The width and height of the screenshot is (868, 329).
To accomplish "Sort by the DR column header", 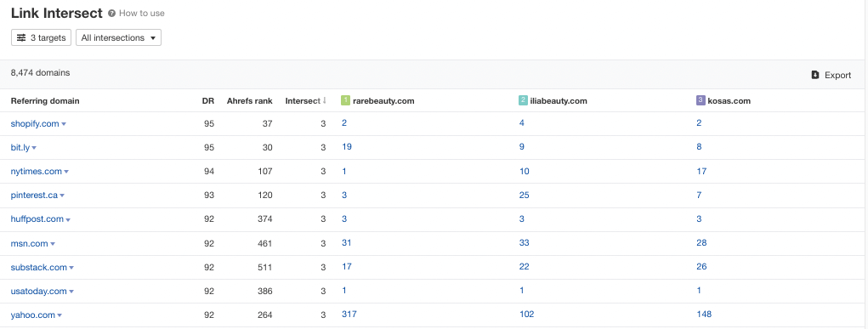I will pos(207,101).
